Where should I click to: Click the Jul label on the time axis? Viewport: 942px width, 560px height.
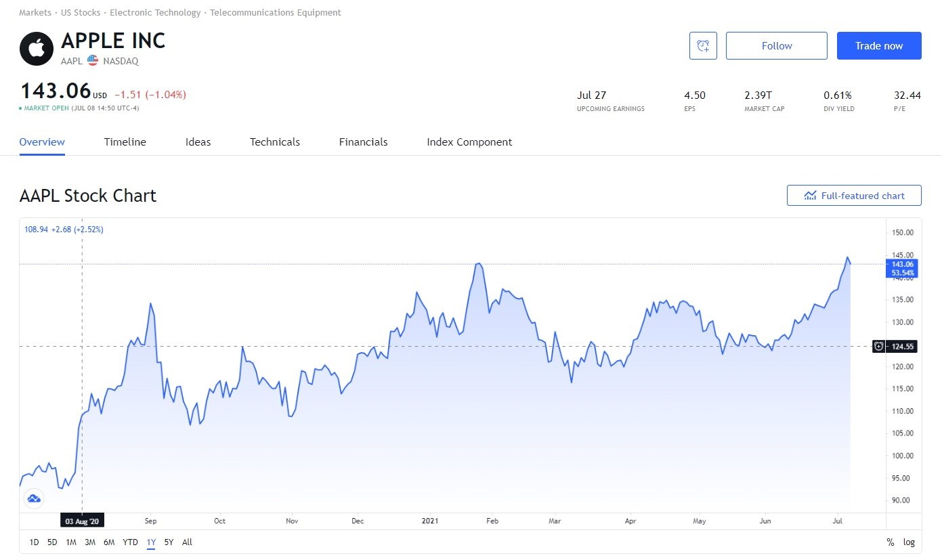point(839,521)
